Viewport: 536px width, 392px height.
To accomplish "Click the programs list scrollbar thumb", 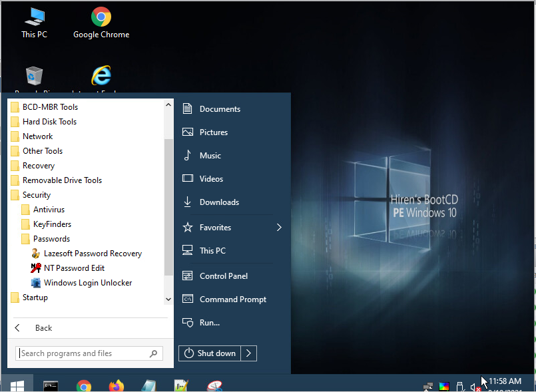I will point(168,207).
